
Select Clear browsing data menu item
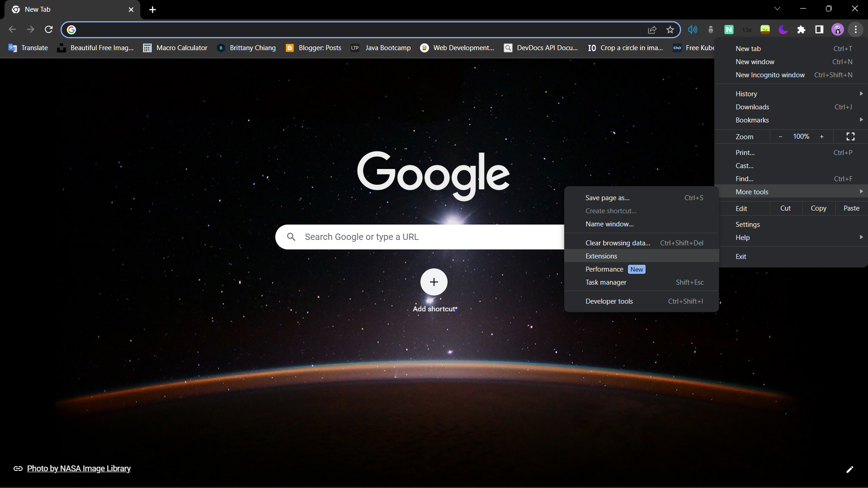tap(642, 243)
